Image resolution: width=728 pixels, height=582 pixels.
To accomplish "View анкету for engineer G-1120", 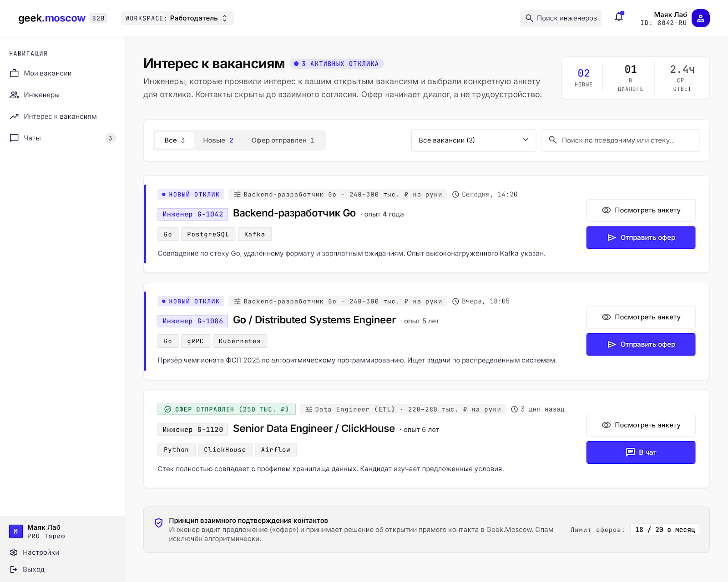I will tap(641, 425).
